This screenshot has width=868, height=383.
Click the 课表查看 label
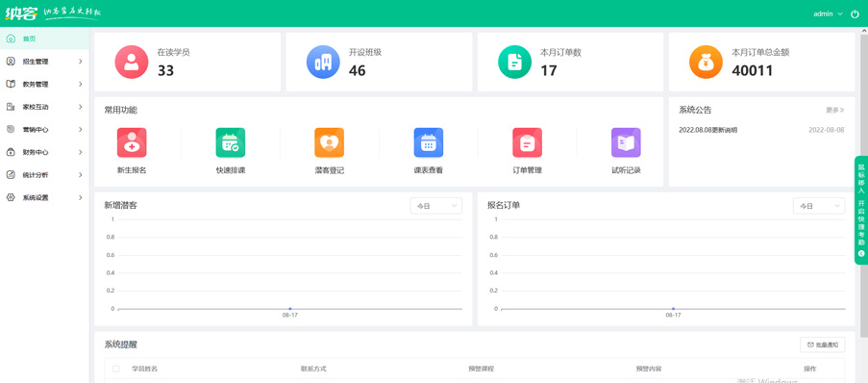(x=429, y=170)
